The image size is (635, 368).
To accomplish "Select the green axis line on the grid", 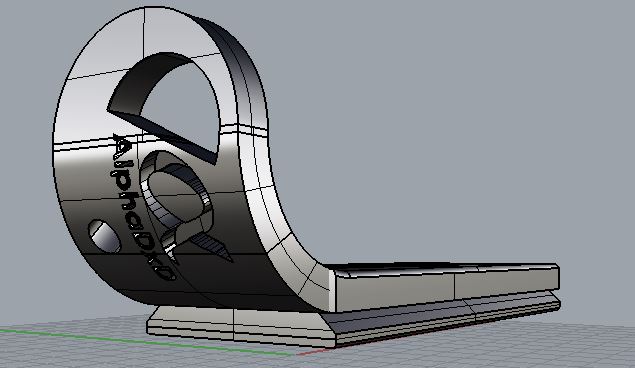I will [x=146, y=342].
